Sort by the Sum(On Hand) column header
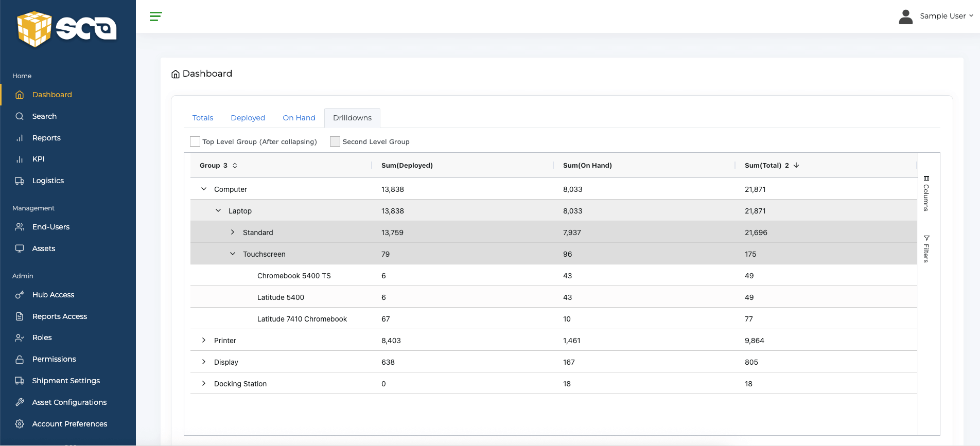 tap(587, 165)
